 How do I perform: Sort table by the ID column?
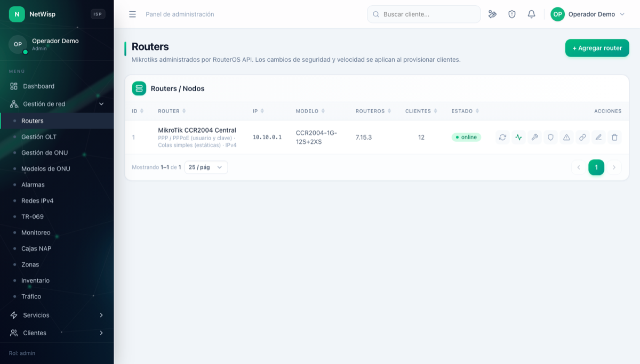(x=138, y=111)
